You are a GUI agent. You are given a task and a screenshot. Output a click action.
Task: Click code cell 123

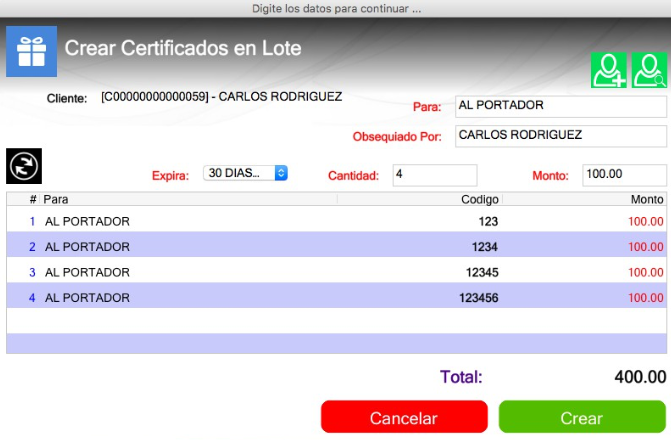[488, 221]
